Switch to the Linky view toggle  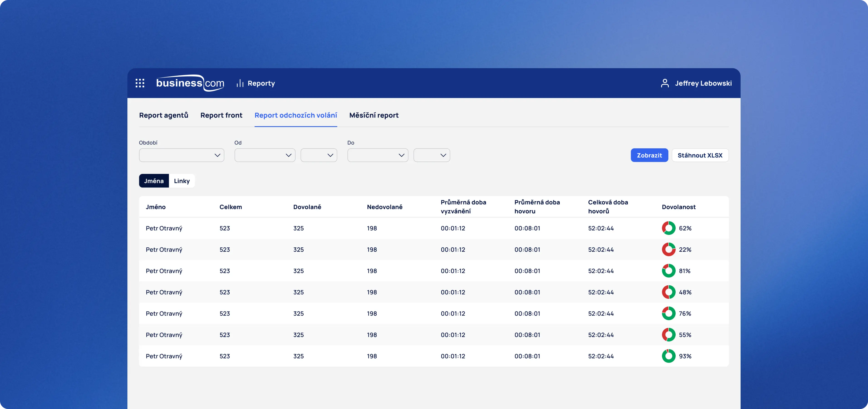[182, 181]
